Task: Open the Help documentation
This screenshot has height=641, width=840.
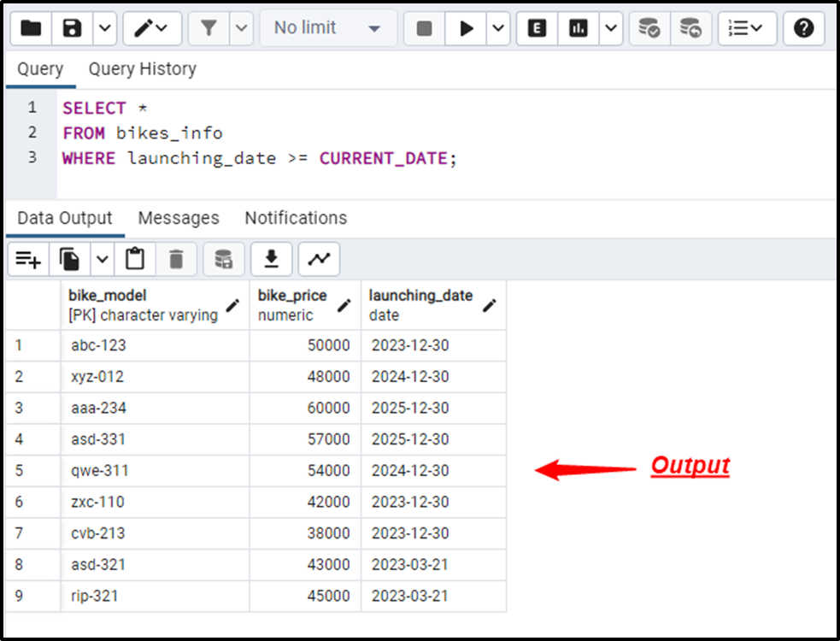Action: coord(802,27)
